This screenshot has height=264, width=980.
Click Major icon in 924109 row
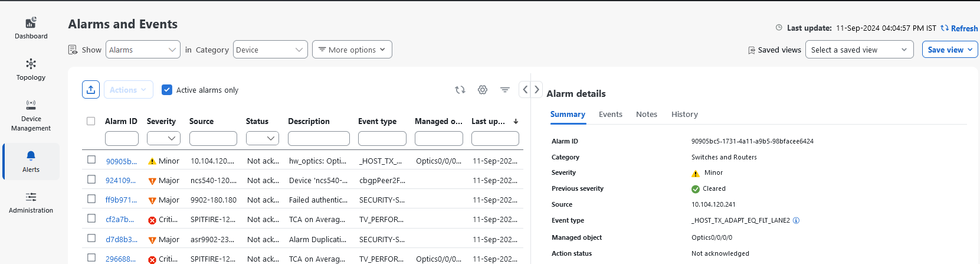[152, 181]
